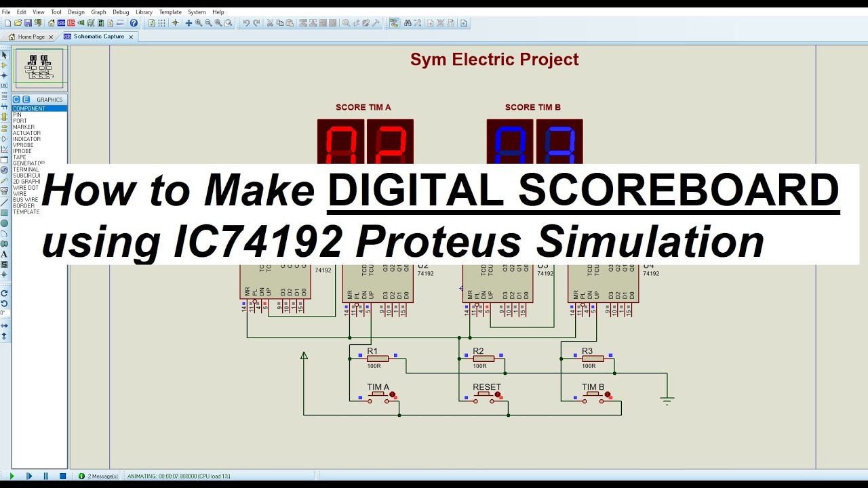Open the File menu
The image size is (868, 488).
[6, 12]
